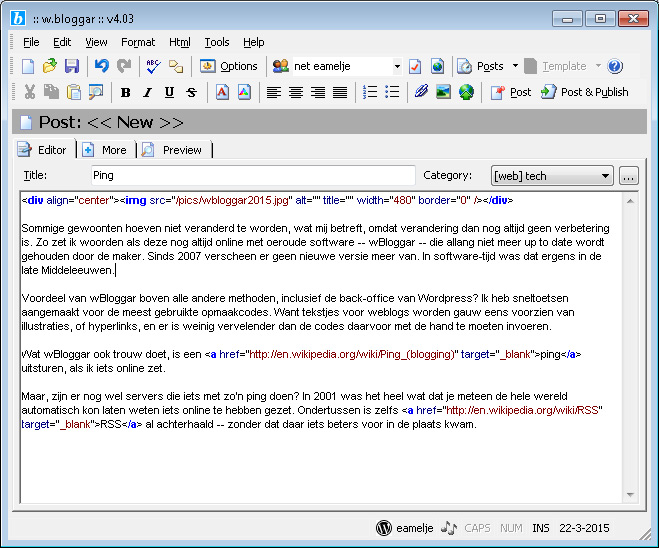Align text left
659x548 pixels.
(274, 92)
